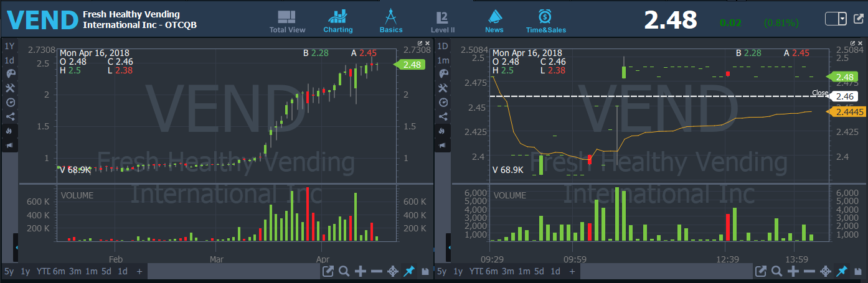Switch to the Charting view

(x=337, y=21)
